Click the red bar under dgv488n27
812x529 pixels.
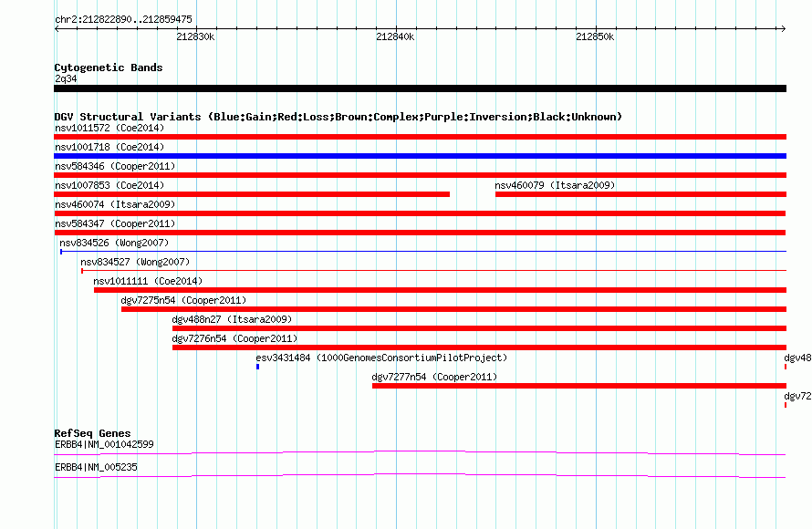click(x=479, y=328)
